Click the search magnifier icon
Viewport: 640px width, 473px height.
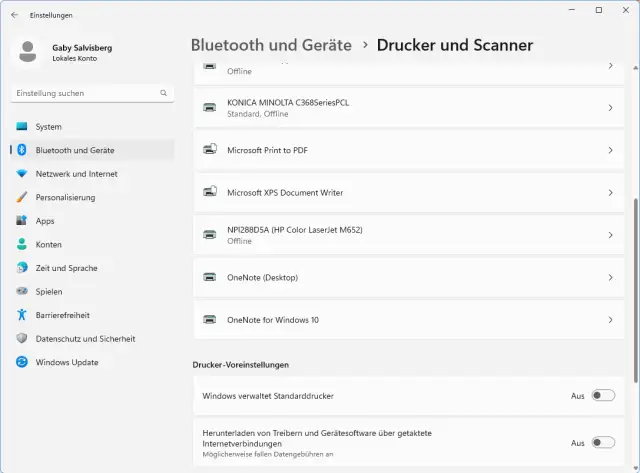point(164,93)
